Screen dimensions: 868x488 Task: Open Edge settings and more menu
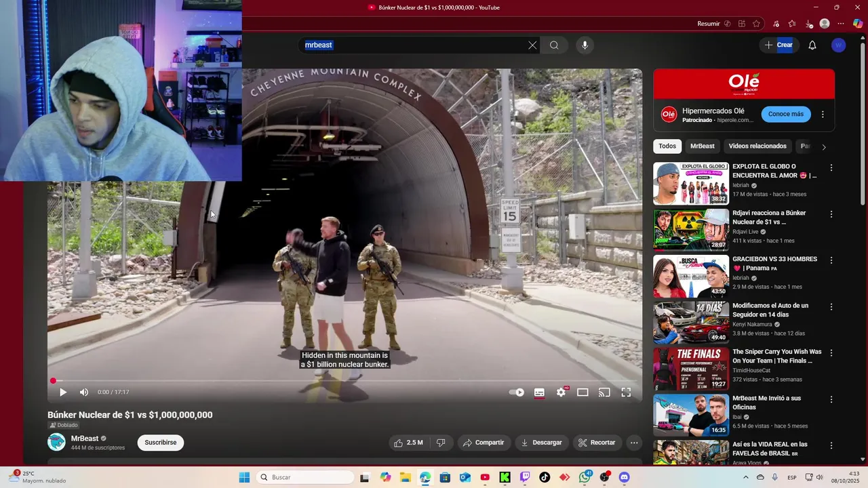[841, 24]
